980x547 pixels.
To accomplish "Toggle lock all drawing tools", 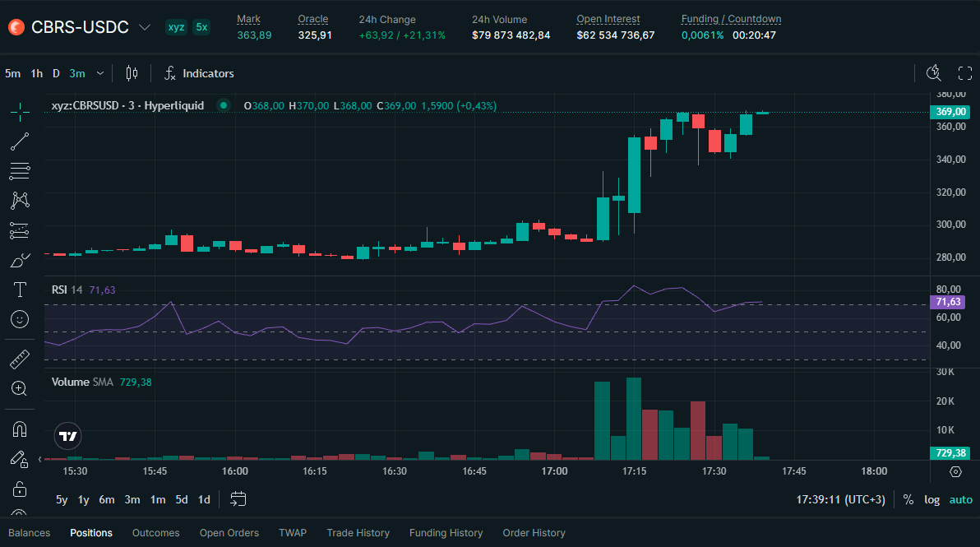I will 20,489.
